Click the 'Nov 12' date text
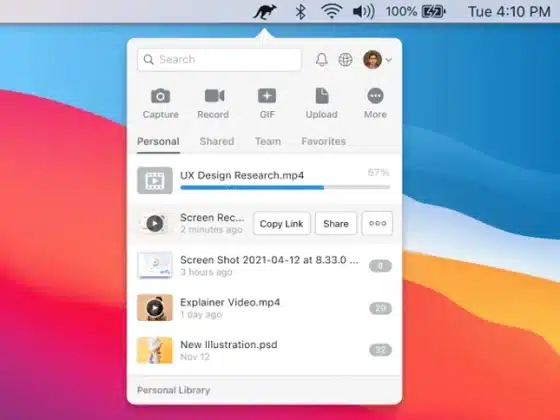 point(195,357)
